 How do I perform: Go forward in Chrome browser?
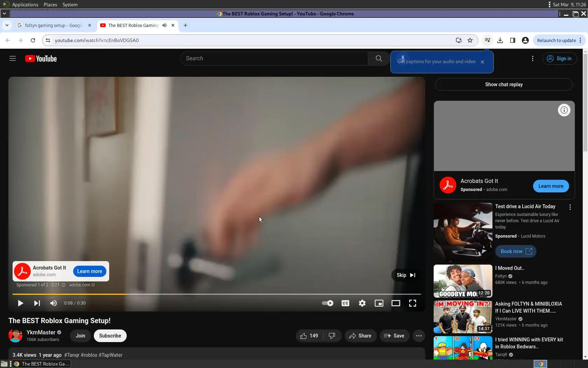[20, 40]
